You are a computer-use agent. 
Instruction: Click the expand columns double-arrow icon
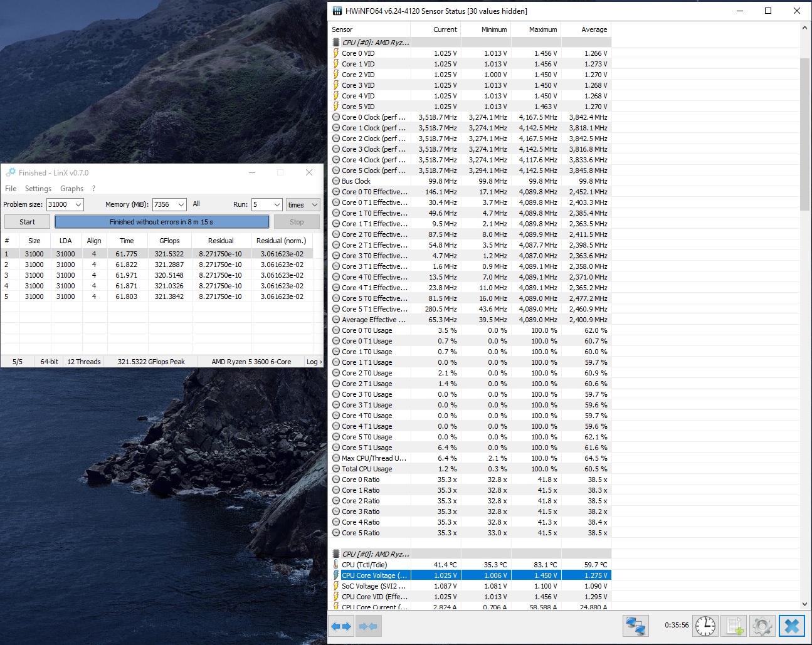(342, 626)
